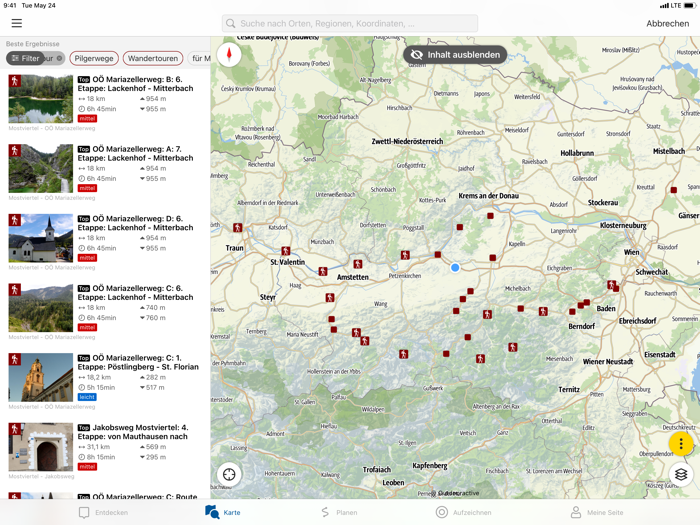Screen dimensions: 700x525
Task: Open Mariazellerweg B: 6. Etappe result
Action: pos(105,103)
